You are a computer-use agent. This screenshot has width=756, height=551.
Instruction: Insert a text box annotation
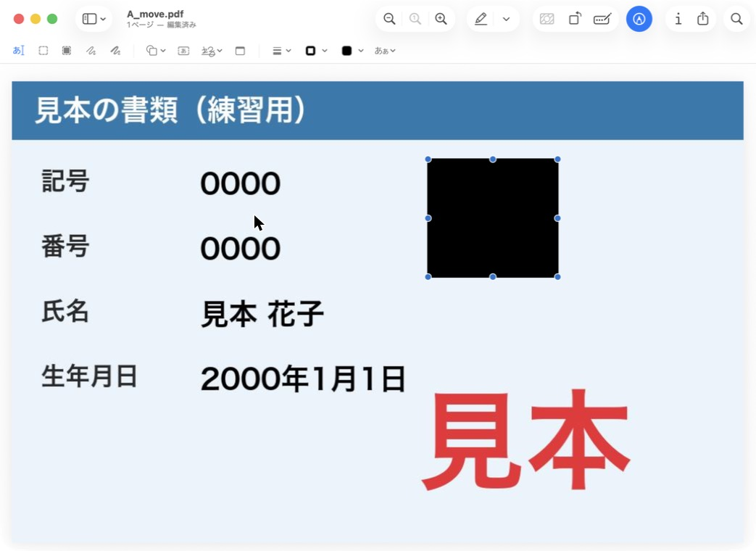pyautogui.click(x=183, y=51)
